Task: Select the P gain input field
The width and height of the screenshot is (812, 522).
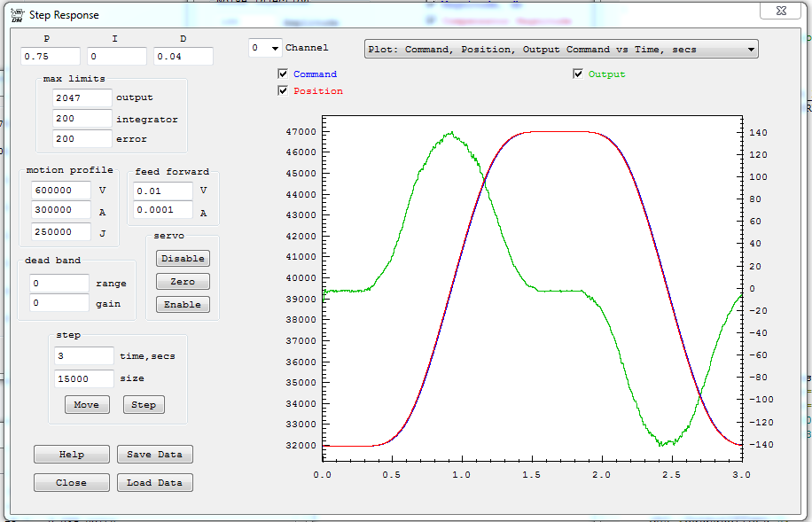Action: 51,57
